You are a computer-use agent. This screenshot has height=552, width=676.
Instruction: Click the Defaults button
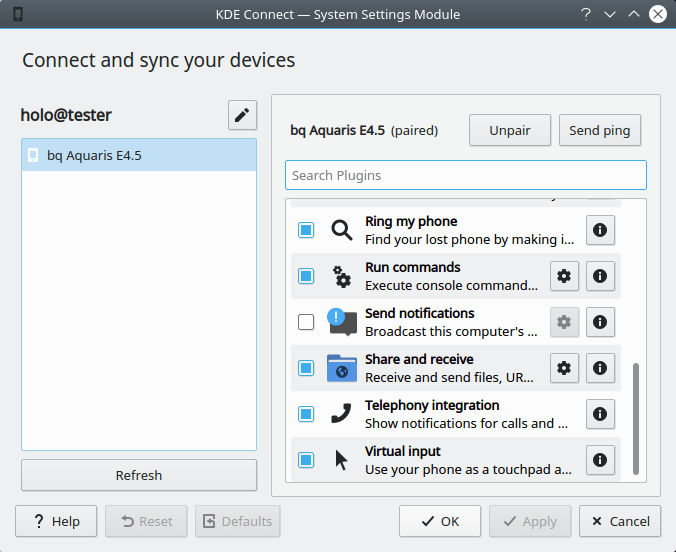(238, 521)
